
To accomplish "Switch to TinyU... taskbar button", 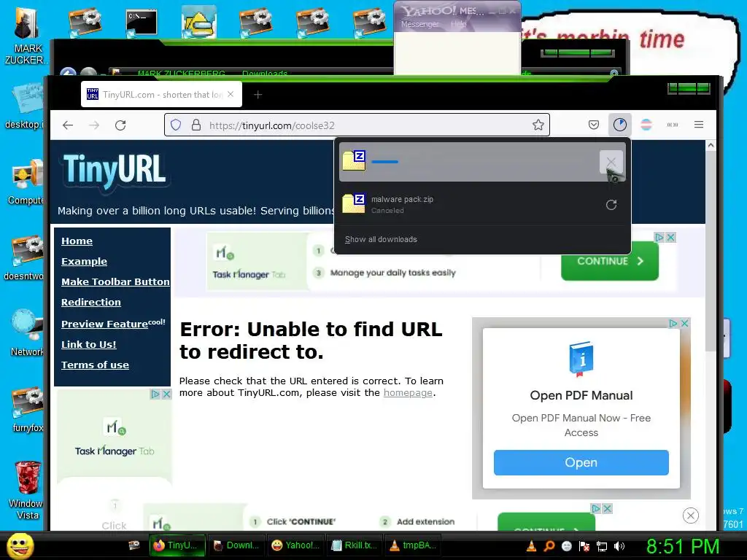I will click(177, 545).
